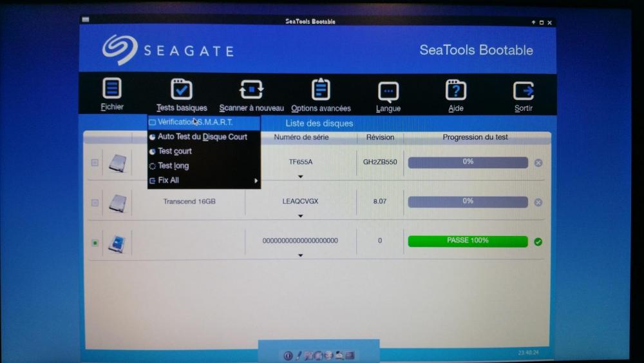Uncheck the selected drive with zero serial
The image size is (644, 363).
(95, 243)
